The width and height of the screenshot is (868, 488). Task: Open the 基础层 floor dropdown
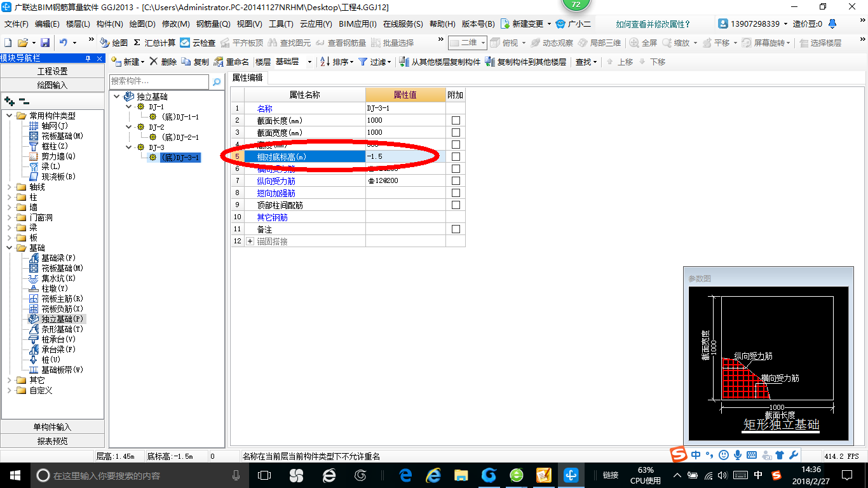tap(309, 62)
